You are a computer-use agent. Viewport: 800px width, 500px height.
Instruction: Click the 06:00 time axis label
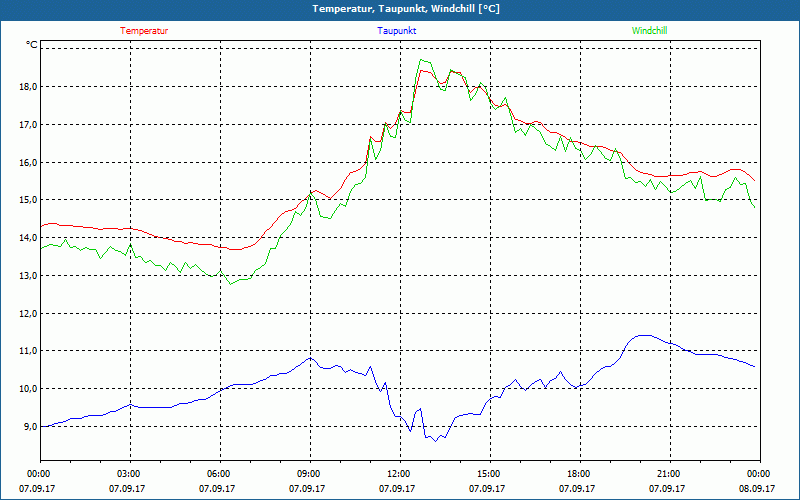click(x=220, y=474)
